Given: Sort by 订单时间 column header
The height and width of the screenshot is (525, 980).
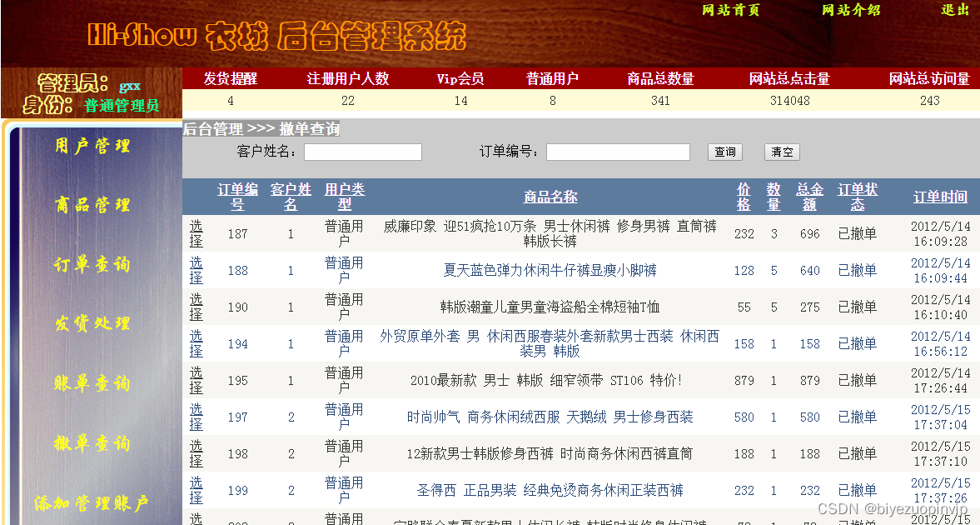Looking at the screenshot, I should [x=940, y=197].
